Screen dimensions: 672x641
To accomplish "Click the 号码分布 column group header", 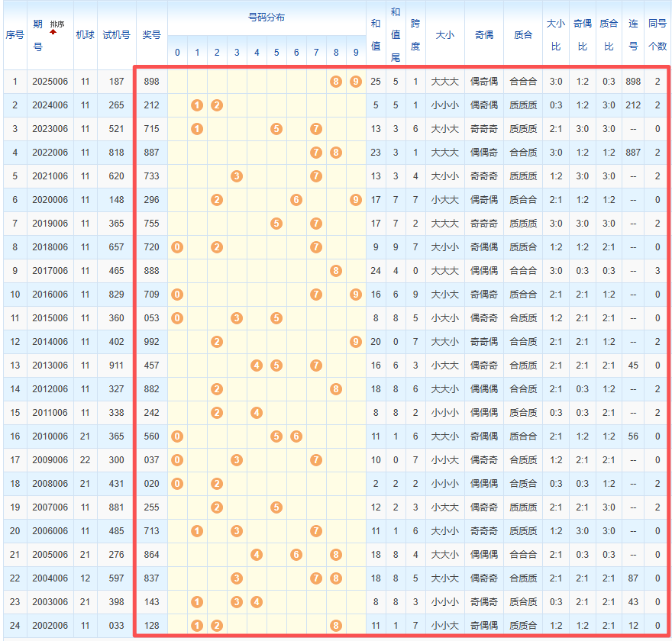I will click(267, 17).
